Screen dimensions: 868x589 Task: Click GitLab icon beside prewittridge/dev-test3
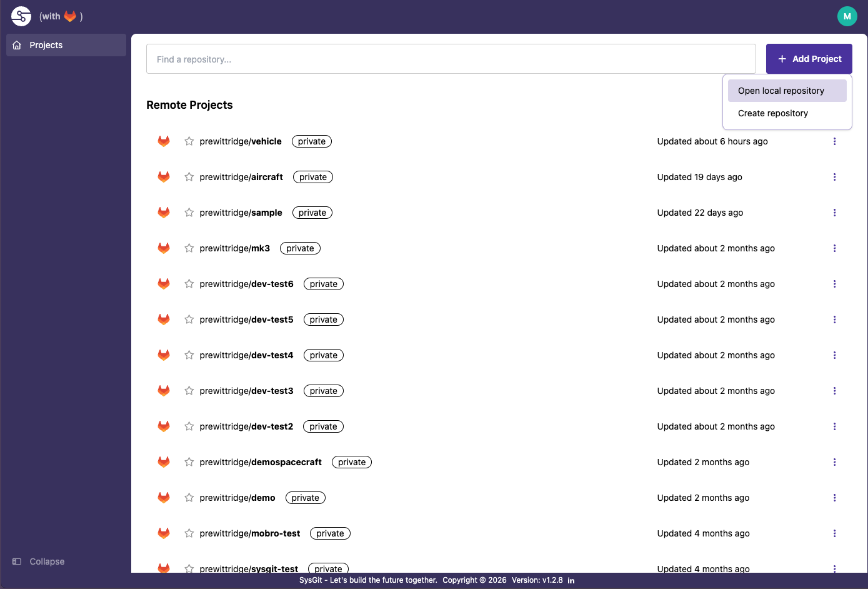164,391
